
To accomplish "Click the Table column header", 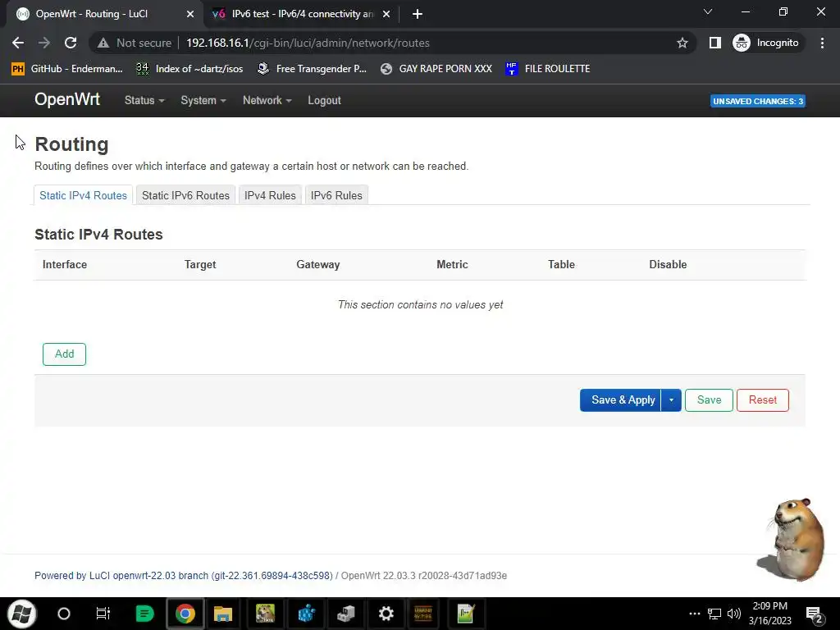I will (561, 265).
